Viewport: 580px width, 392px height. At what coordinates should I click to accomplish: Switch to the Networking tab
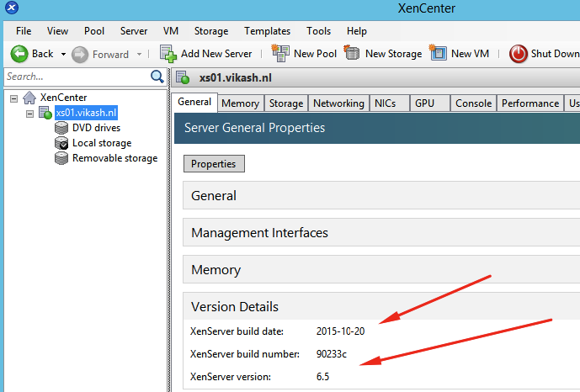pyautogui.click(x=338, y=103)
